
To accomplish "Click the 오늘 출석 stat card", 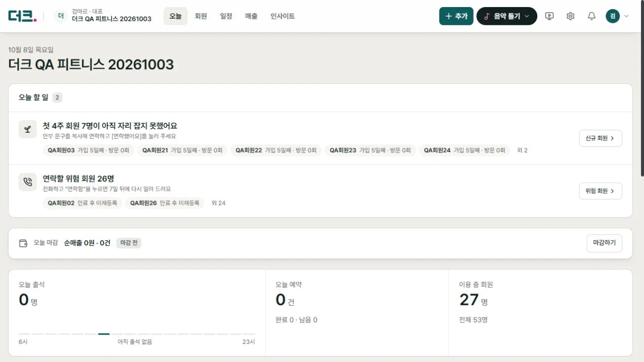I will [x=136, y=313].
